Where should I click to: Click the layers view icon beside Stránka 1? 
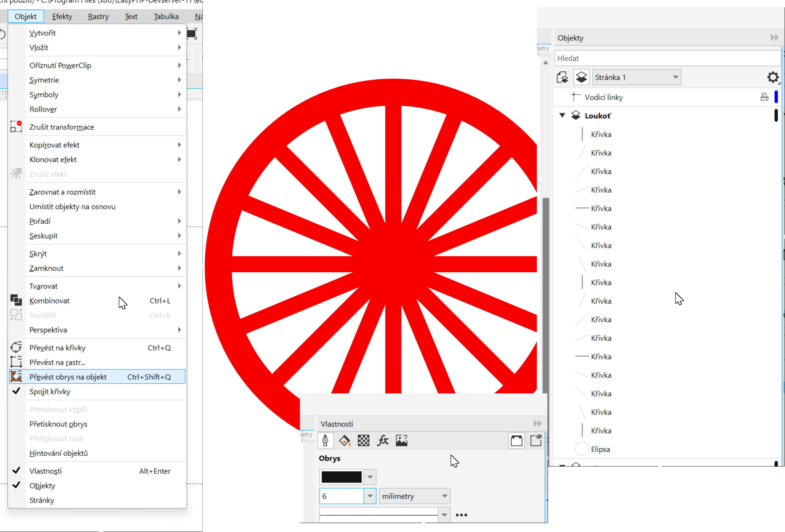point(581,77)
